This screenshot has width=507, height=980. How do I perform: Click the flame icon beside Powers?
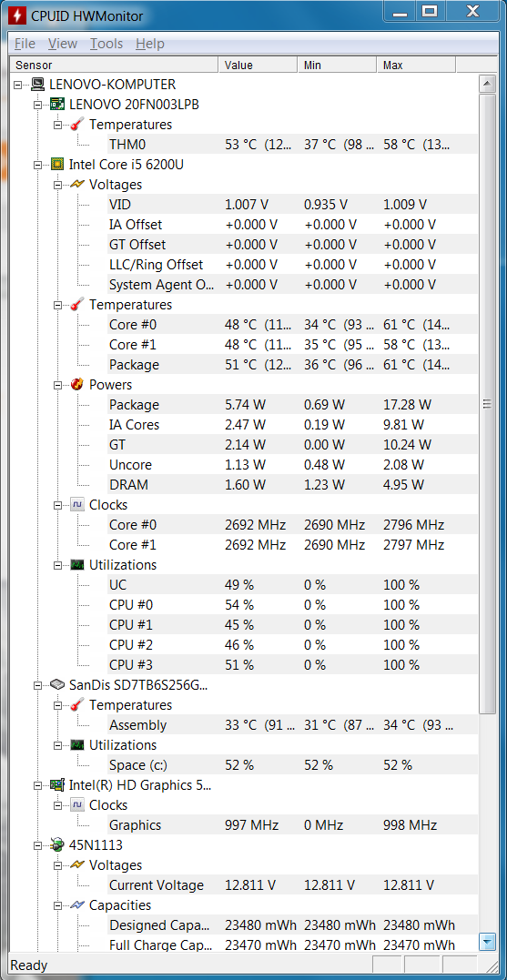[77, 384]
